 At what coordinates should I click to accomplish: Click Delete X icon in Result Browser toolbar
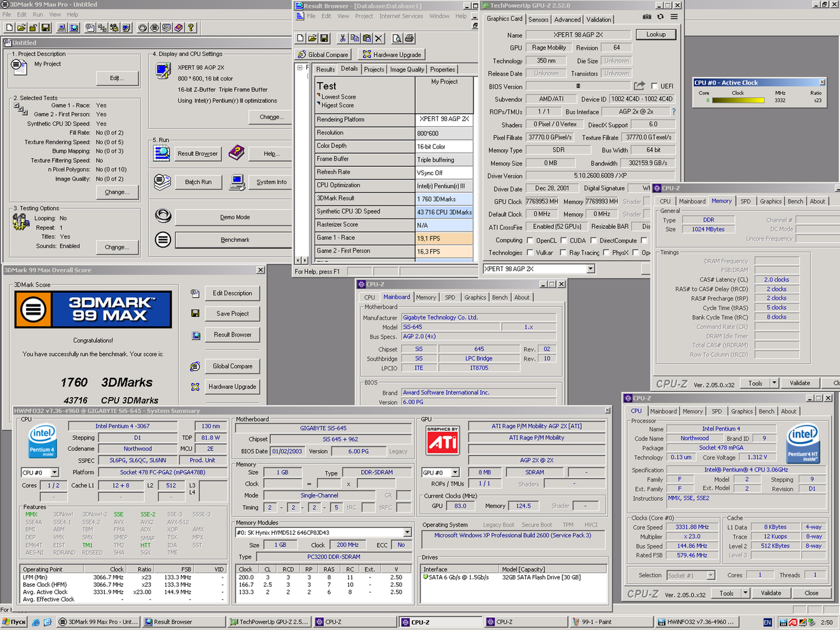(379, 38)
